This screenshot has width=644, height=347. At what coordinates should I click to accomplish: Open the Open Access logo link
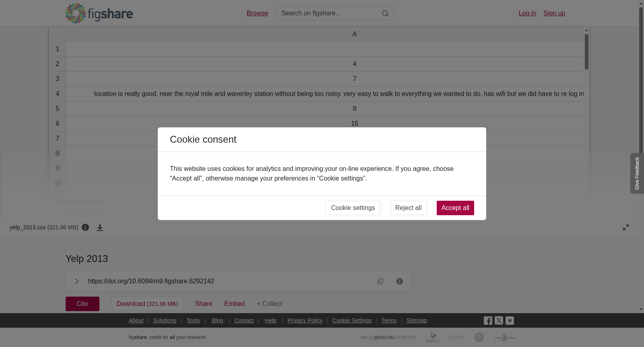pos(505,337)
